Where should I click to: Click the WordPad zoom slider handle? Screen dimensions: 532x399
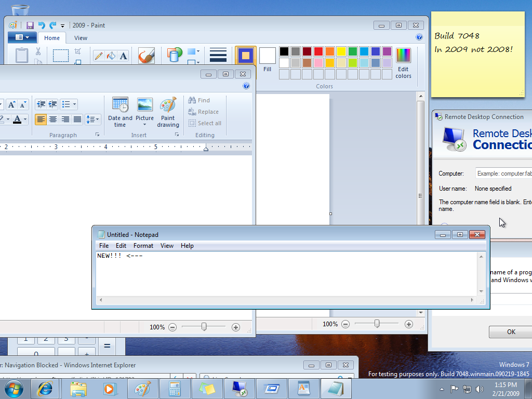tap(204, 327)
